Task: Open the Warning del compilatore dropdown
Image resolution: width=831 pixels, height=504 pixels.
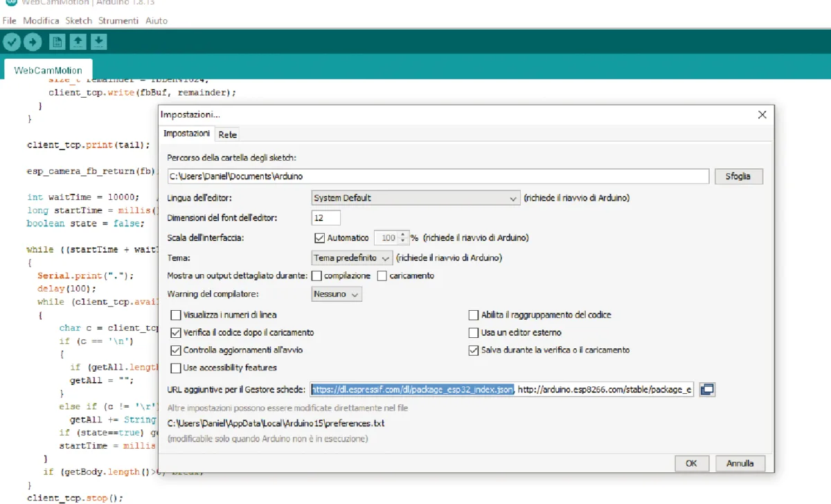Action: [x=337, y=294]
